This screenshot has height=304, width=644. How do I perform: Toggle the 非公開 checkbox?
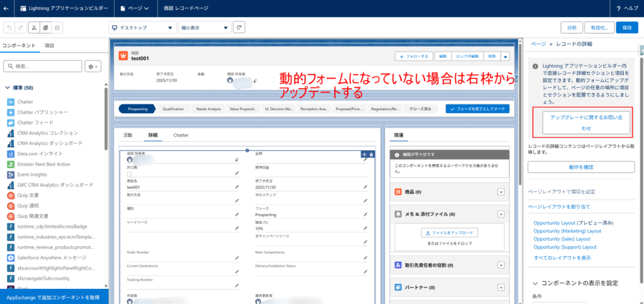pyautogui.click(x=130, y=174)
